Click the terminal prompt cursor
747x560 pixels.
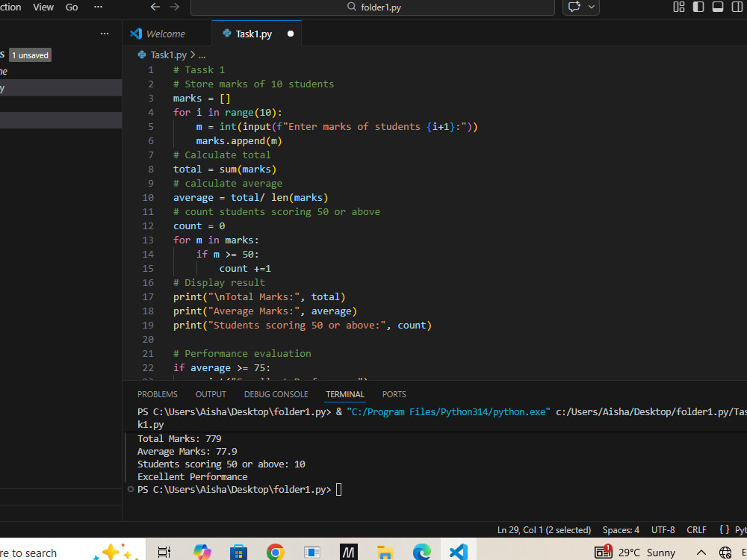click(338, 490)
